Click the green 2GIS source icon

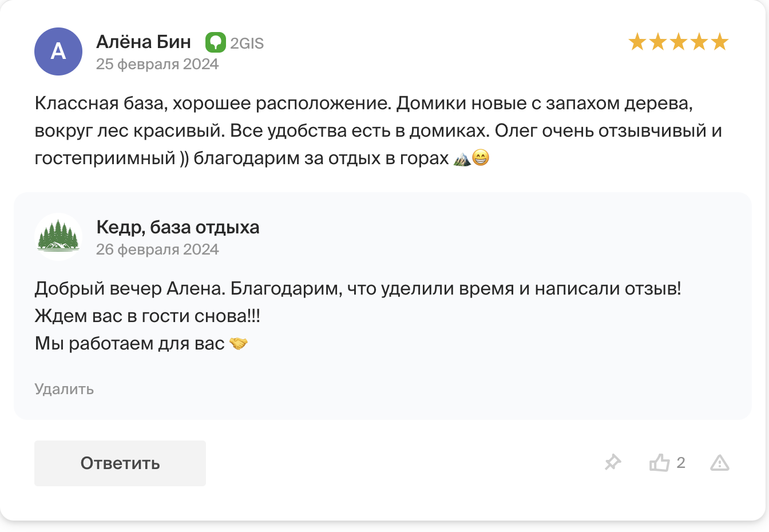[216, 42]
